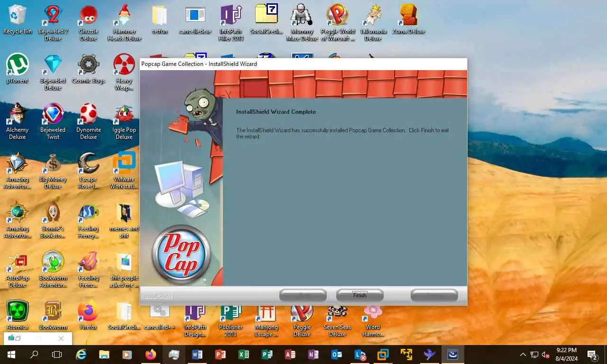Select the Dynomite Deluxe egg shortcut

point(89,121)
